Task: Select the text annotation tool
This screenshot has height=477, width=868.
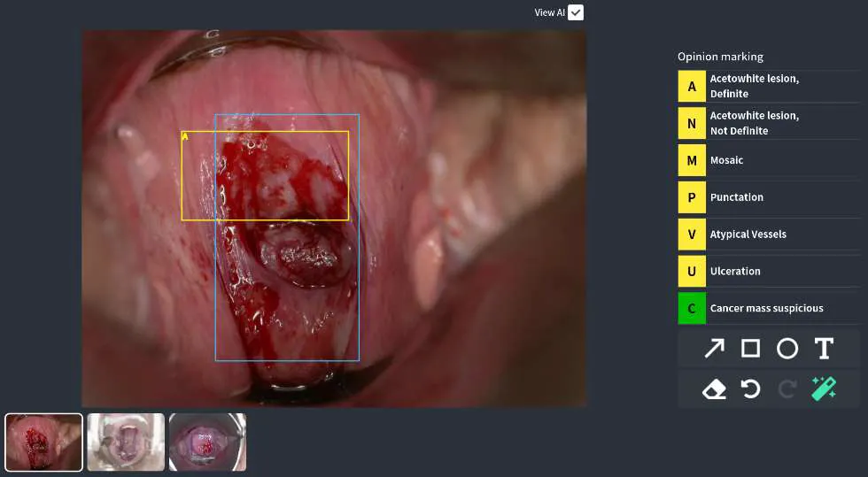Action: click(x=824, y=349)
